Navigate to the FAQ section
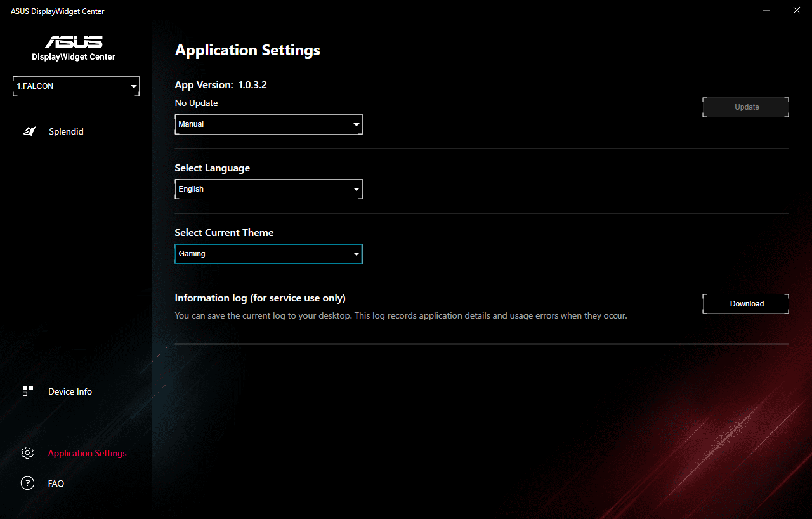 pos(56,483)
